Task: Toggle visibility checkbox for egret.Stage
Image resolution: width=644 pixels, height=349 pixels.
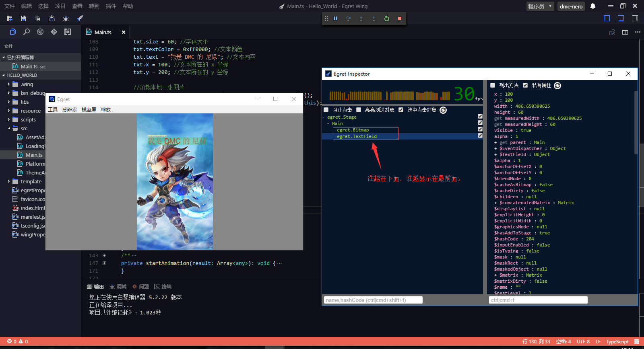Action: click(x=480, y=116)
